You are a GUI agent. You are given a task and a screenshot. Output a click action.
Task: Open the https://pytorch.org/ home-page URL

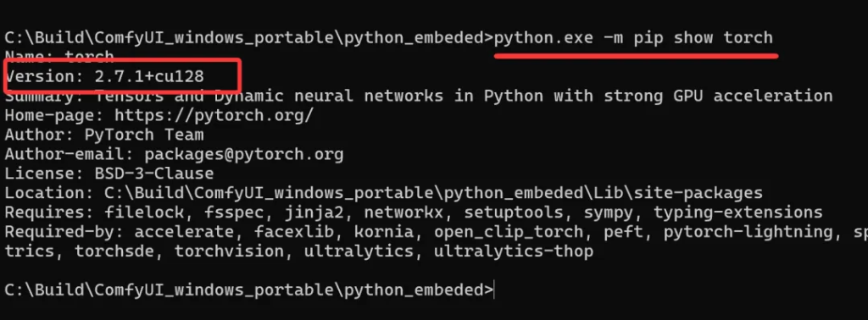point(214,115)
